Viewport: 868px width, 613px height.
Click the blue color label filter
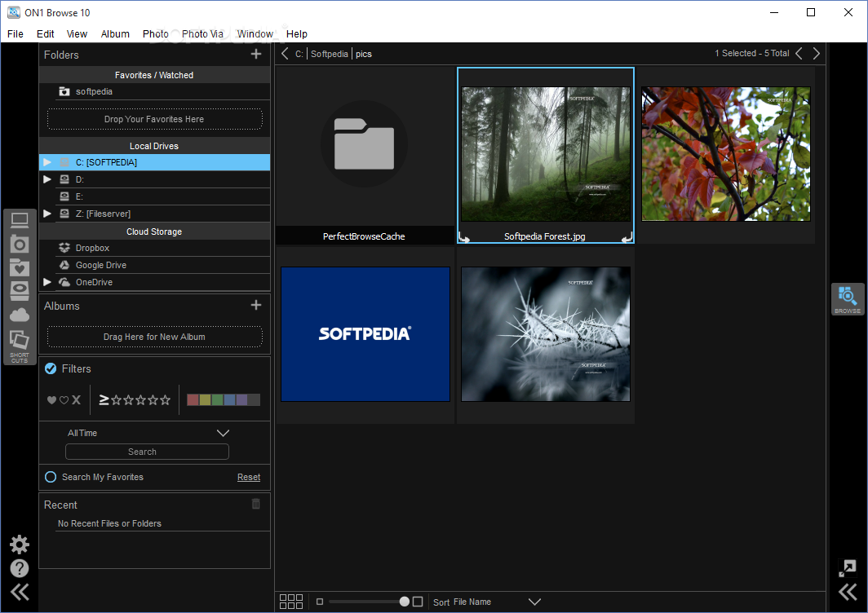point(230,399)
